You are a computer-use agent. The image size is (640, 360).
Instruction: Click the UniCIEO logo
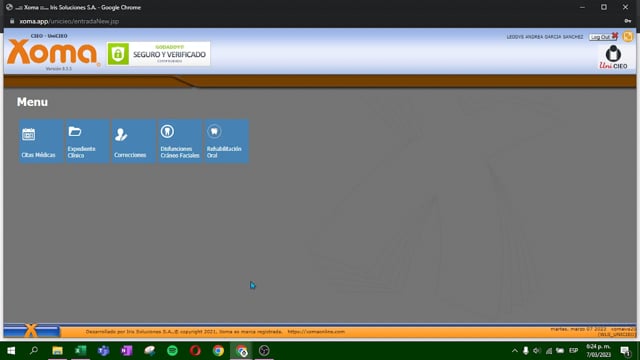[x=613, y=57]
